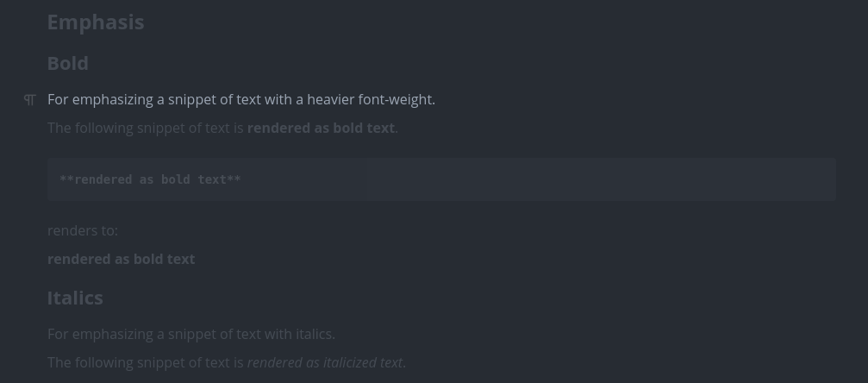Viewport: 868px width, 383px height.
Task: Click the Bold section heading
Action: [x=68, y=63]
